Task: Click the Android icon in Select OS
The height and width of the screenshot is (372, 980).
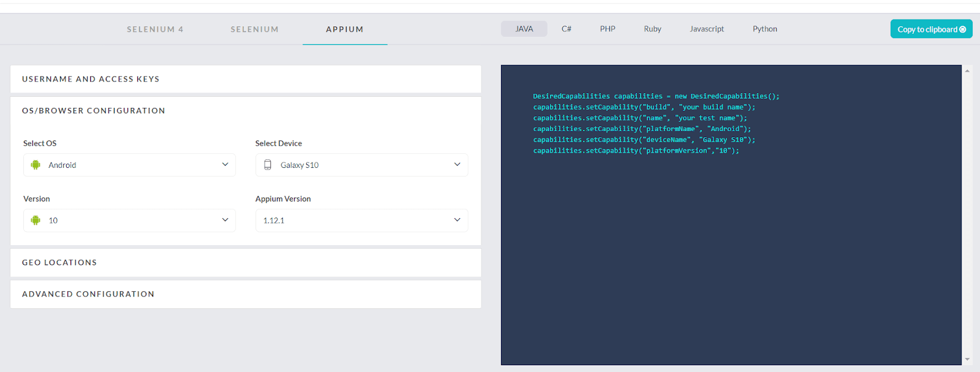Action: tap(36, 165)
